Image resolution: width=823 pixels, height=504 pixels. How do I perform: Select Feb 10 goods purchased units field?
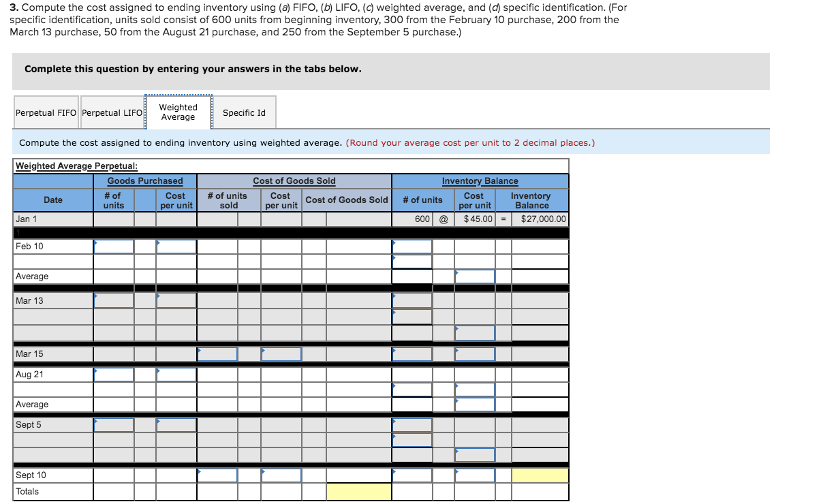pyautogui.click(x=114, y=247)
